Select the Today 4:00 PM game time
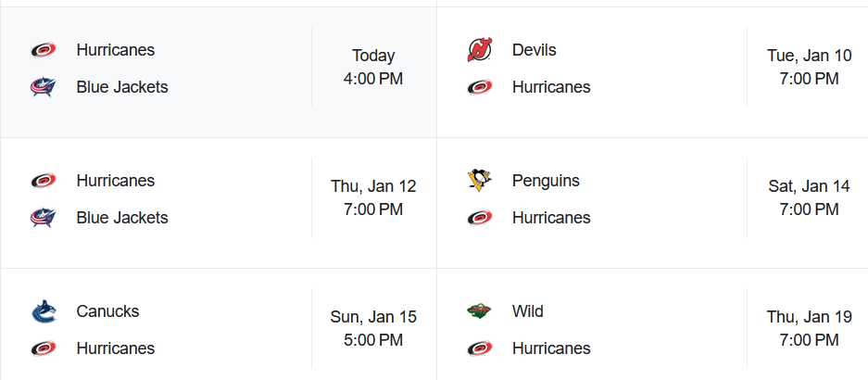The width and height of the screenshot is (868, 380). point(373,67)
